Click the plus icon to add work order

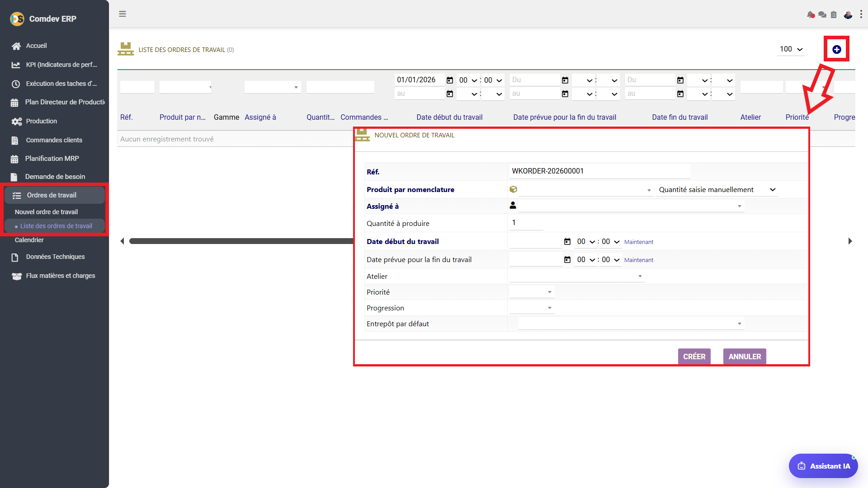(x=837, y=50)
